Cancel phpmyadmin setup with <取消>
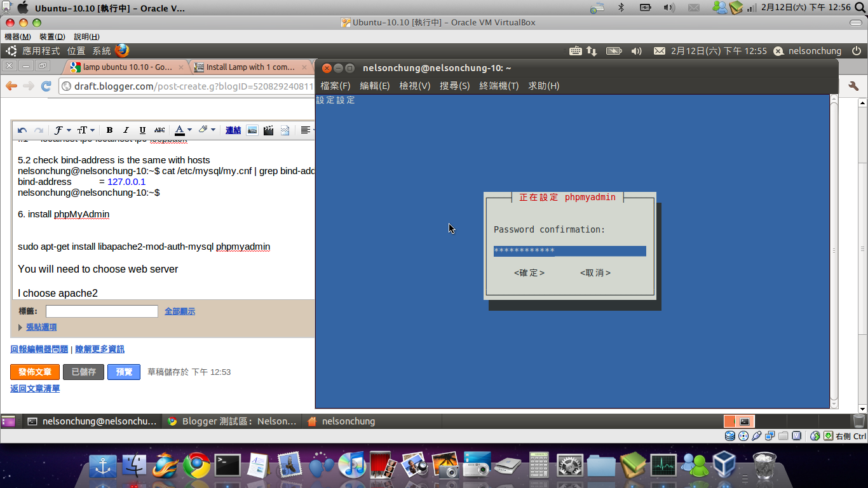 click(x=595, y=273)
